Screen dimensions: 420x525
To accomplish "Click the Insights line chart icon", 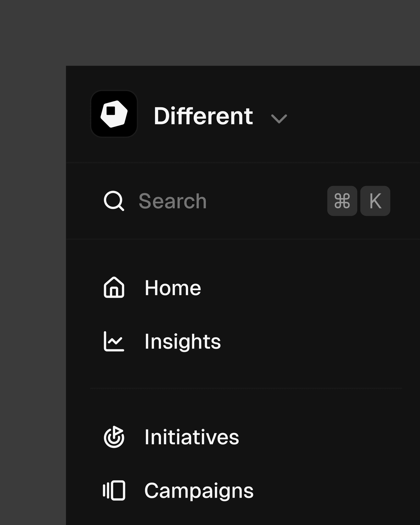I will (x=114, y=341).
